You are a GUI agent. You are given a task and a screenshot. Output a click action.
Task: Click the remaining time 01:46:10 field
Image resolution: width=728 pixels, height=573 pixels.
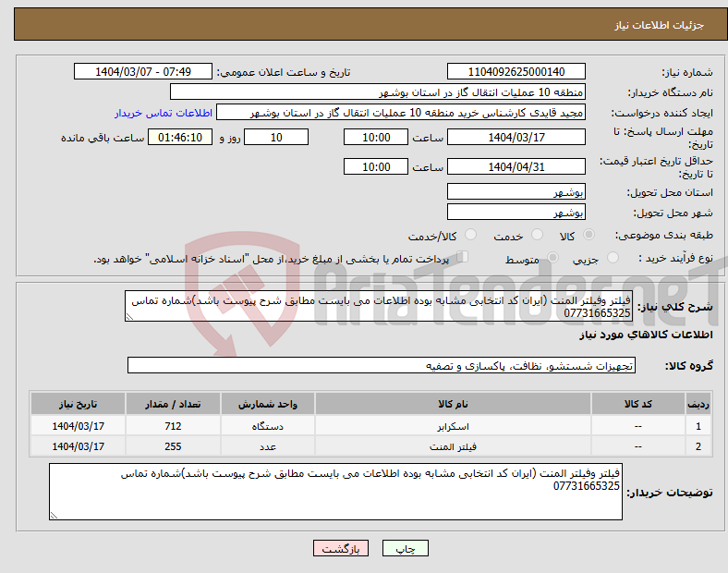coord(179,137)
